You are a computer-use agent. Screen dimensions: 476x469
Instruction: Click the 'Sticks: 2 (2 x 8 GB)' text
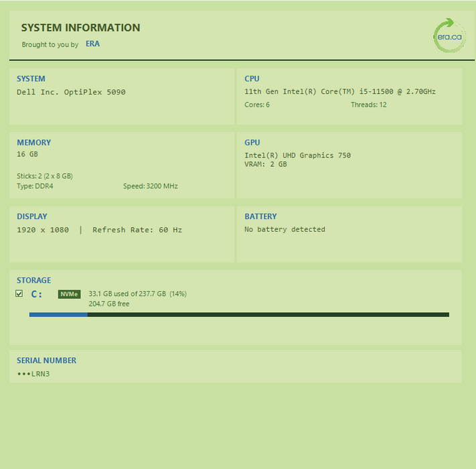point(45,176)
